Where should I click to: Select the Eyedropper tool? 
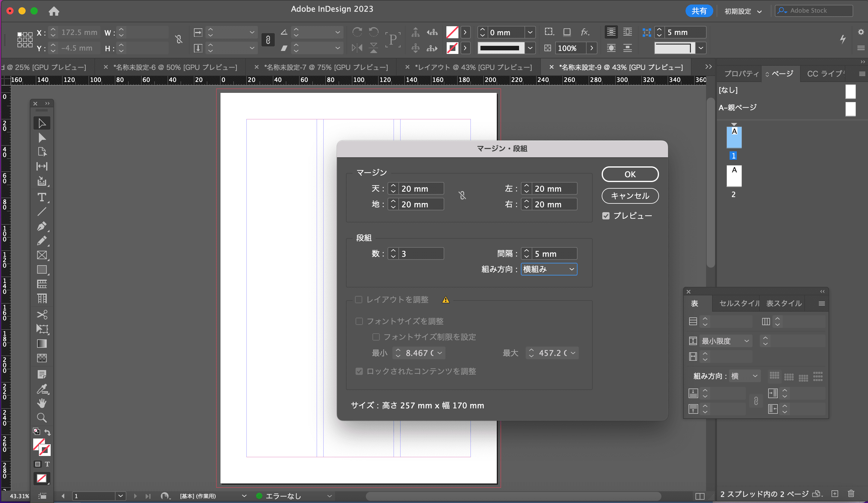point(42,389)
